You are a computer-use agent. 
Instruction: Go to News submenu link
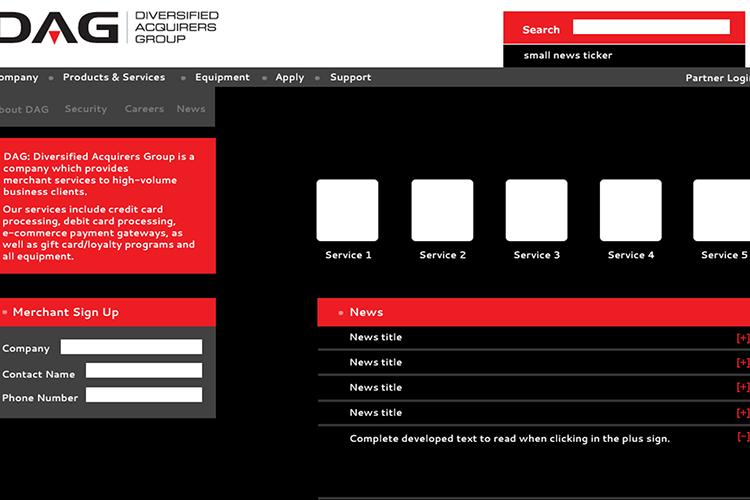point(191,109)
